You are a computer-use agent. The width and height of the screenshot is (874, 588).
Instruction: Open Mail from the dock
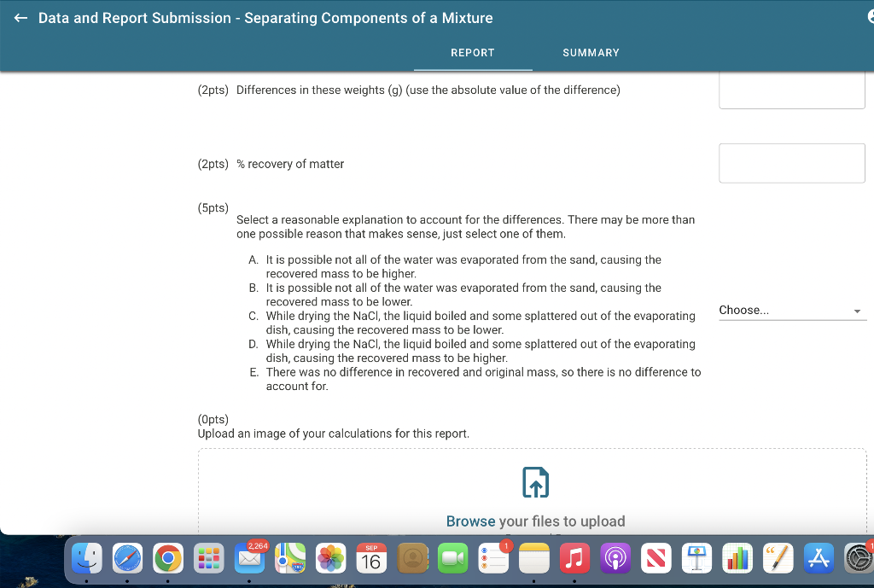pos(250,558)
